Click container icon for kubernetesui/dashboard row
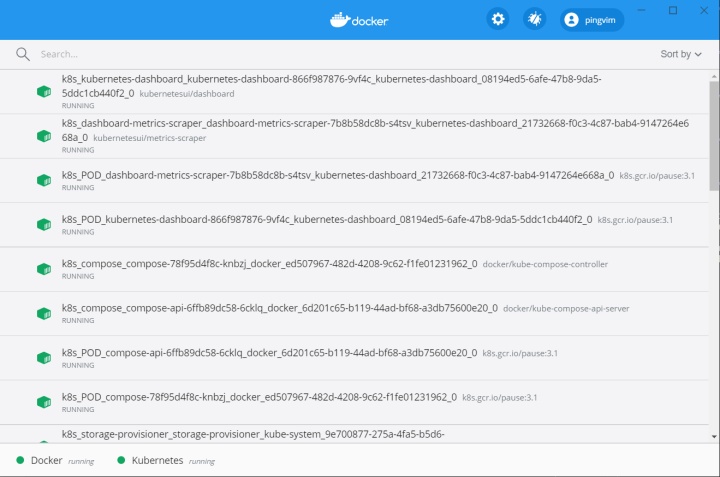Viewport: 720px width, 477px height. coord(44,92)
